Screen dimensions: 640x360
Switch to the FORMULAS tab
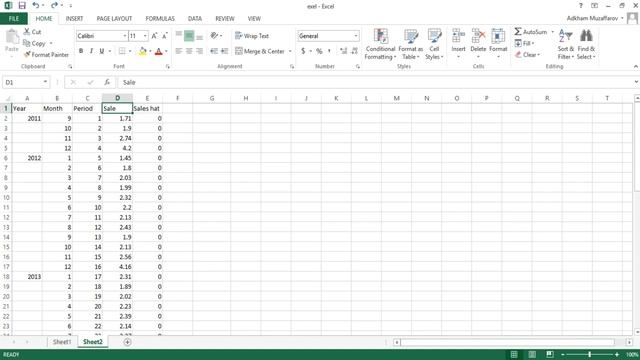pos(160,19)
